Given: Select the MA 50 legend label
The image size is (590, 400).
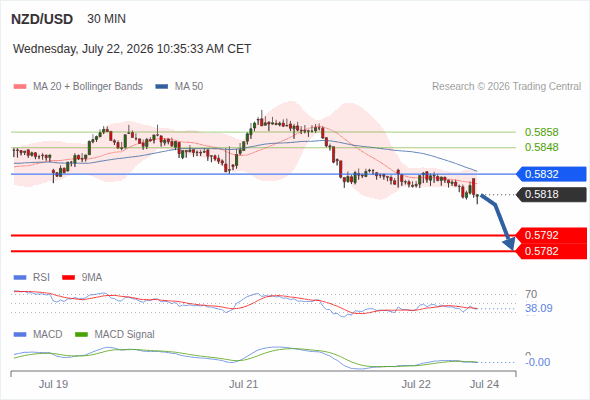Looking at the screenshot, I should [189, 87].
